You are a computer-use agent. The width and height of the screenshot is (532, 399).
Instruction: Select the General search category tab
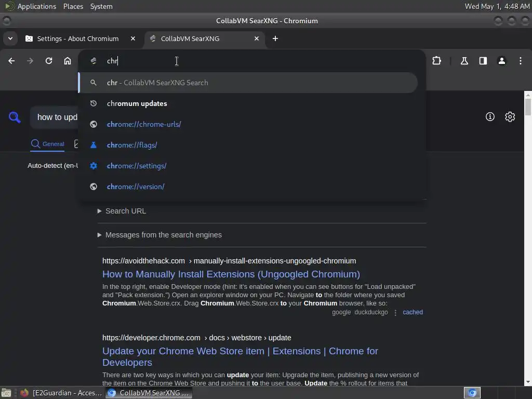pyautogui.click(x=47, y=144)
